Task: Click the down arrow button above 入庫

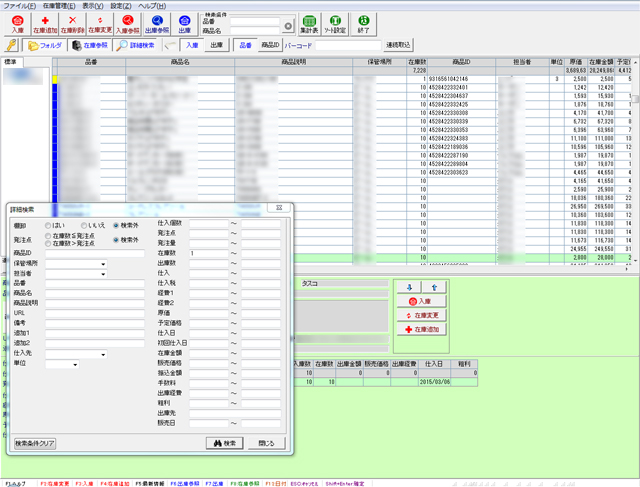Action: point(410,286)
